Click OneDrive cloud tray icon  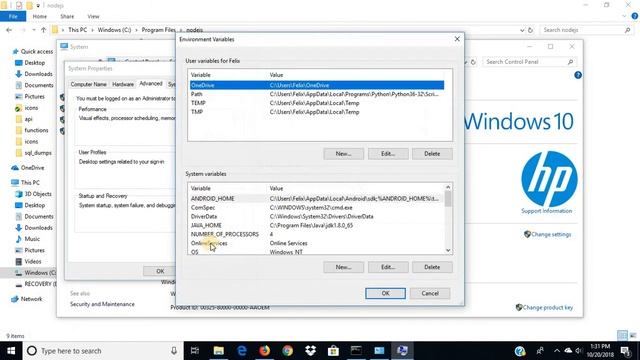pos(568,351)
